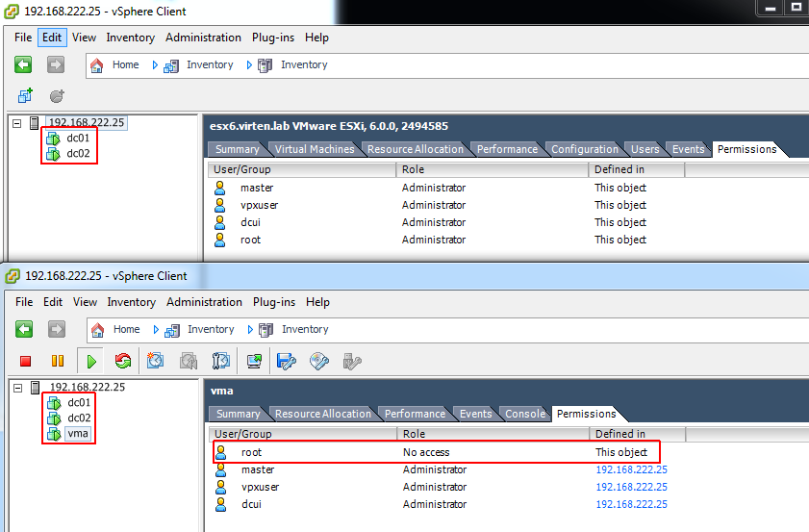Select the vpxuser row in the esx6.virten.lab window permissions
Screen dimensions: 809x532
[x=430, y=205]
